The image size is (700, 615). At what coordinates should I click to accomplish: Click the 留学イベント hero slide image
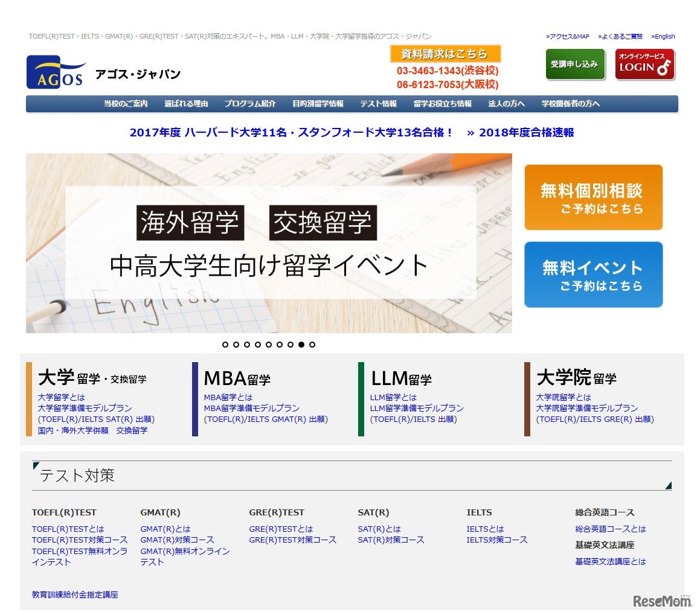tap(269, 243)
